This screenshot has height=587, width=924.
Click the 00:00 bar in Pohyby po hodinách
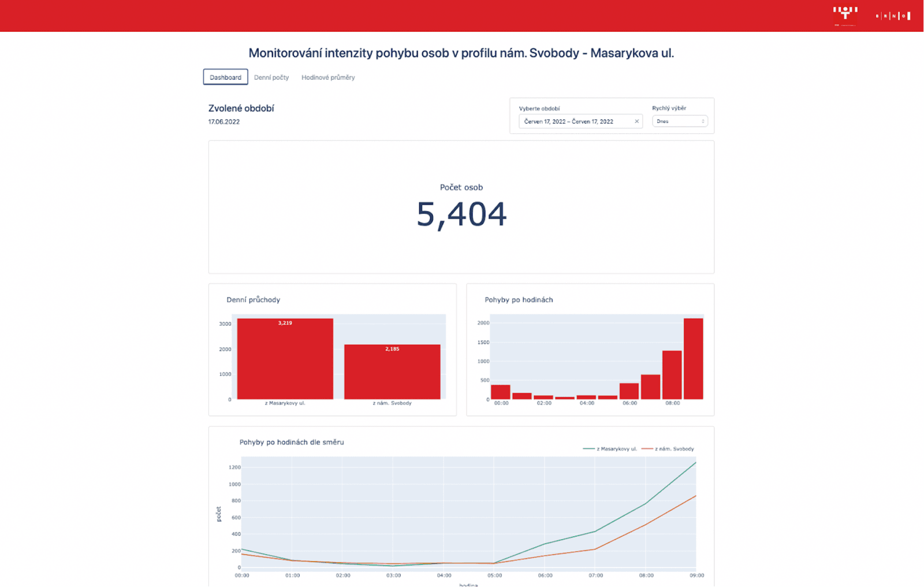tap(501, 392)
